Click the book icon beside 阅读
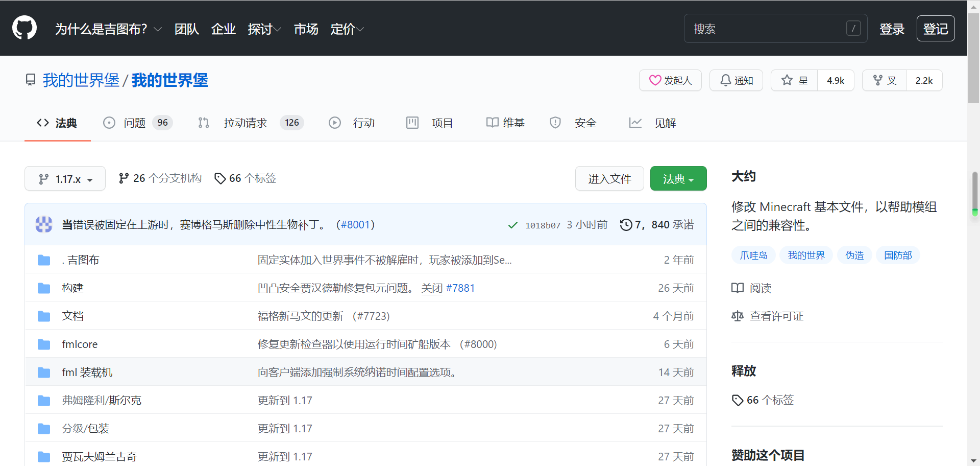Viewport: 980px width, 466px height. pyautogui.click(x=738, y=288)
